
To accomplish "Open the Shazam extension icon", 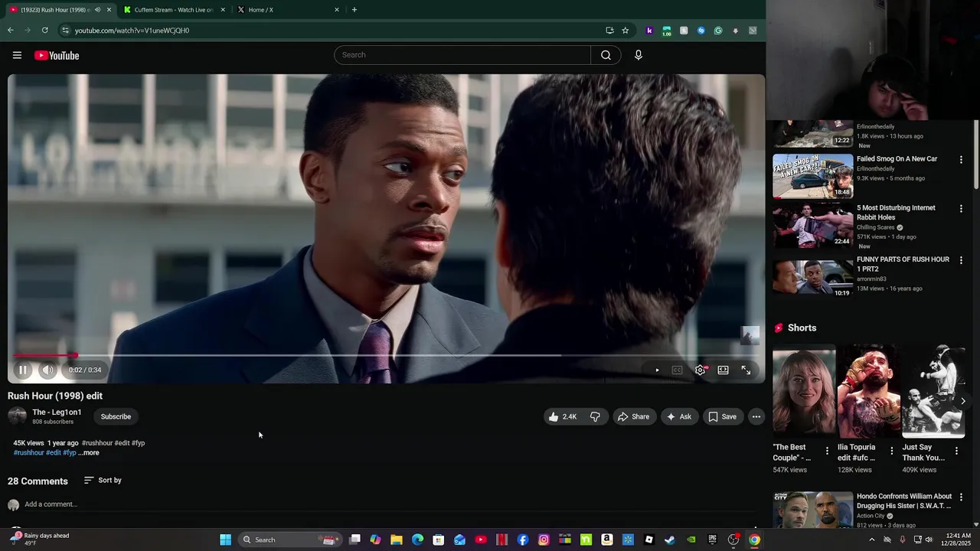I will click(x=701, y=31).
